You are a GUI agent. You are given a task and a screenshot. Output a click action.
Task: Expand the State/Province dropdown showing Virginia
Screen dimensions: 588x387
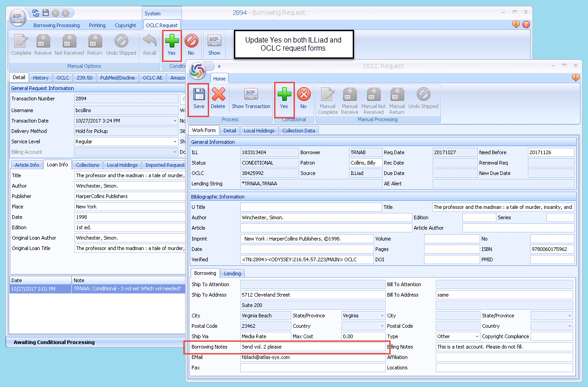tap(381, 315)
